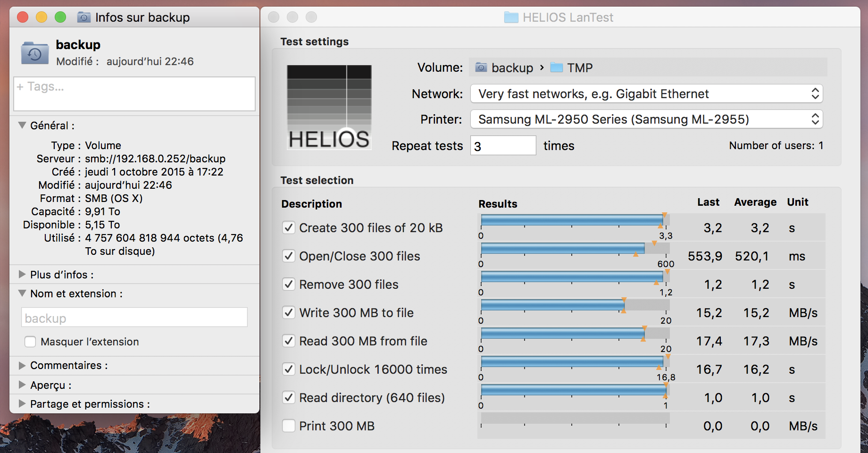Disable the Remove 300 files test
The image size is (868, 453).
(289, 284)
